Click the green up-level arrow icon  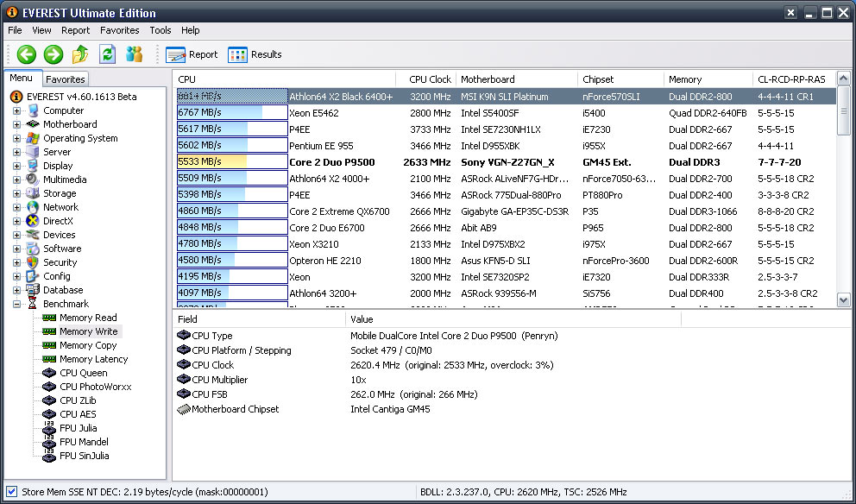80,54
